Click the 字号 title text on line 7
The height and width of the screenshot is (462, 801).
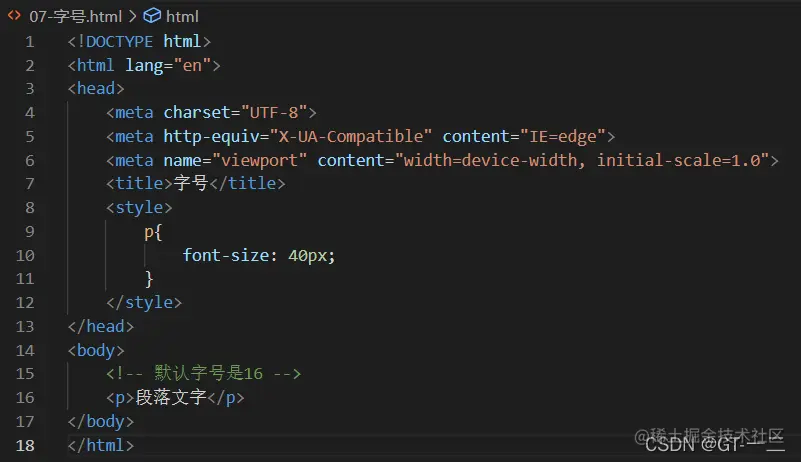click(x=191, y=183)
